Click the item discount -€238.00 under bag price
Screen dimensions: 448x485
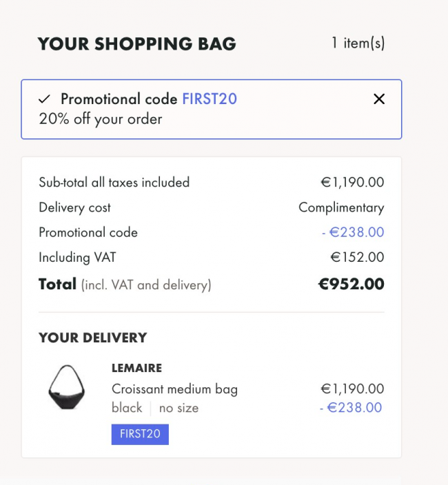351,407
